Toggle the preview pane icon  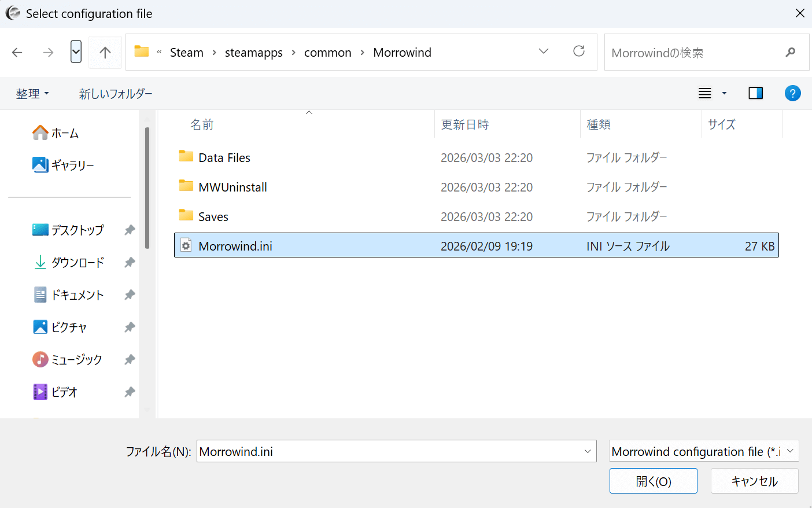point(755,93)
